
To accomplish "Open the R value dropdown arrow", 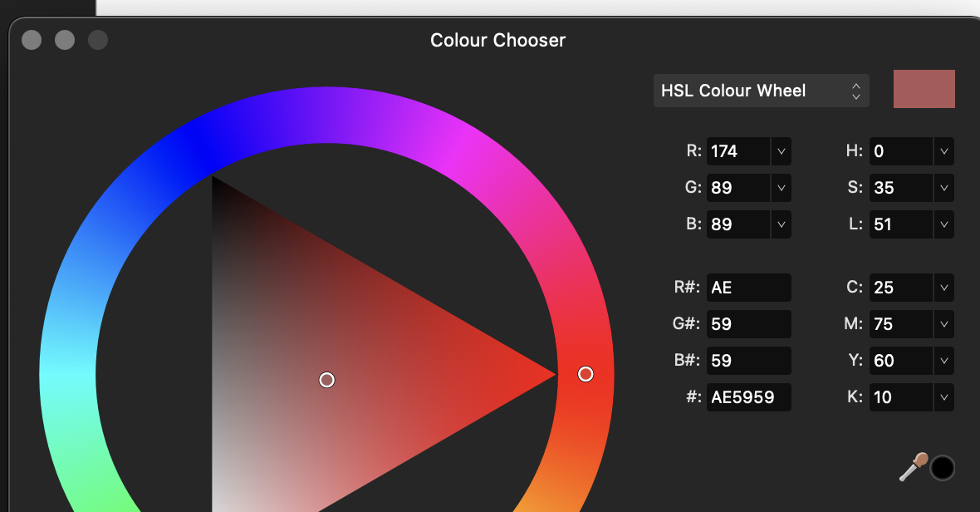I will pos(780,151).
